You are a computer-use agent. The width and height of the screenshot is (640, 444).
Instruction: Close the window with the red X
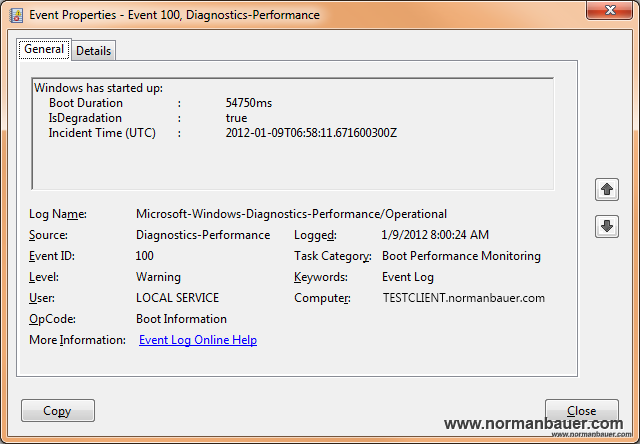[609, 9]
